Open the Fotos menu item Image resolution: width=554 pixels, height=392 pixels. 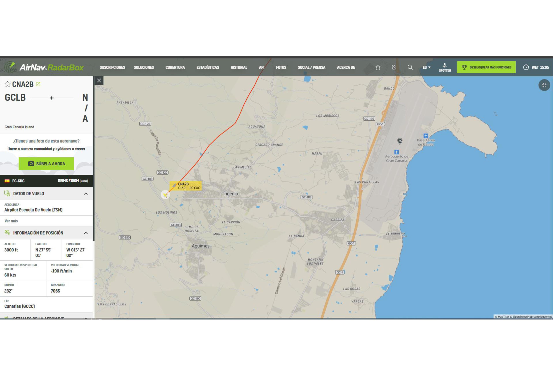[281, 67]
